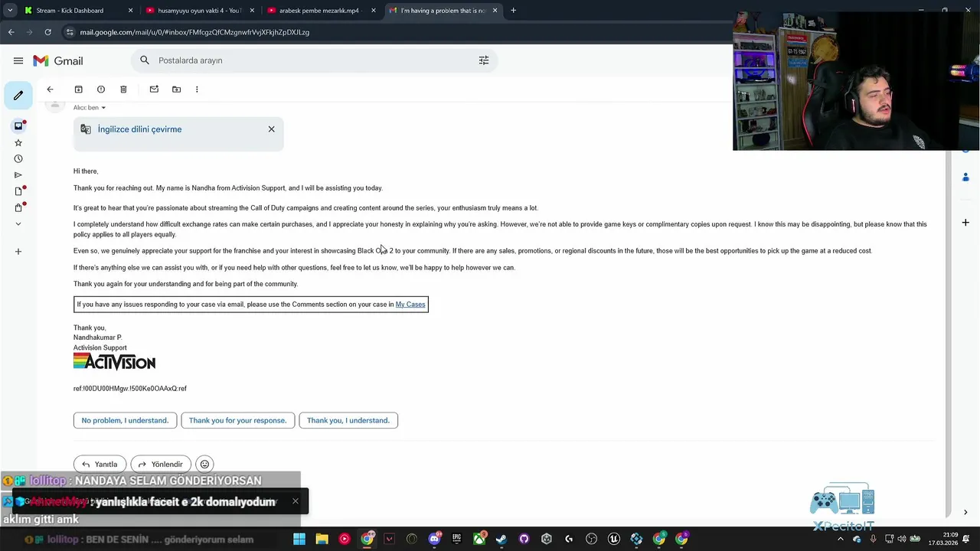Add emoji reaction to email
The width and height of the screenshot is (980, 551).
tap(204, 464)
